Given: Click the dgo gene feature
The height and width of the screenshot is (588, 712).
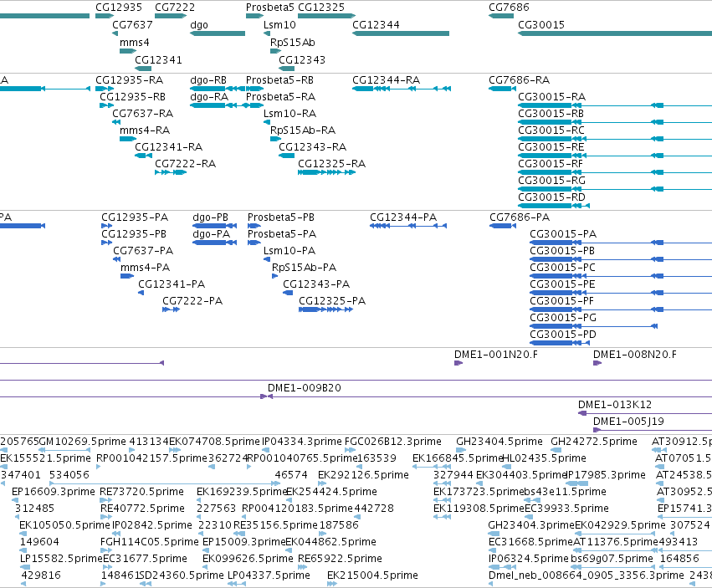Looking at the screenshot, I should (218, 33).
